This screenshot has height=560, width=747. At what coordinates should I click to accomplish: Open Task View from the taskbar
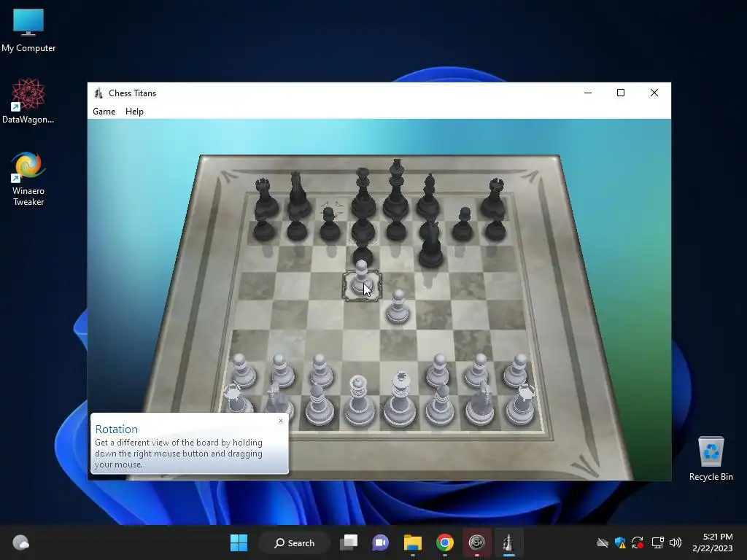tap(349, 542)
